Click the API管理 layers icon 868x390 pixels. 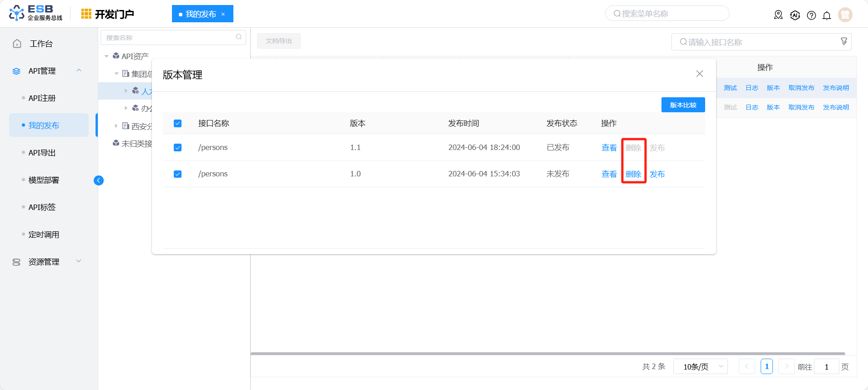16,71
